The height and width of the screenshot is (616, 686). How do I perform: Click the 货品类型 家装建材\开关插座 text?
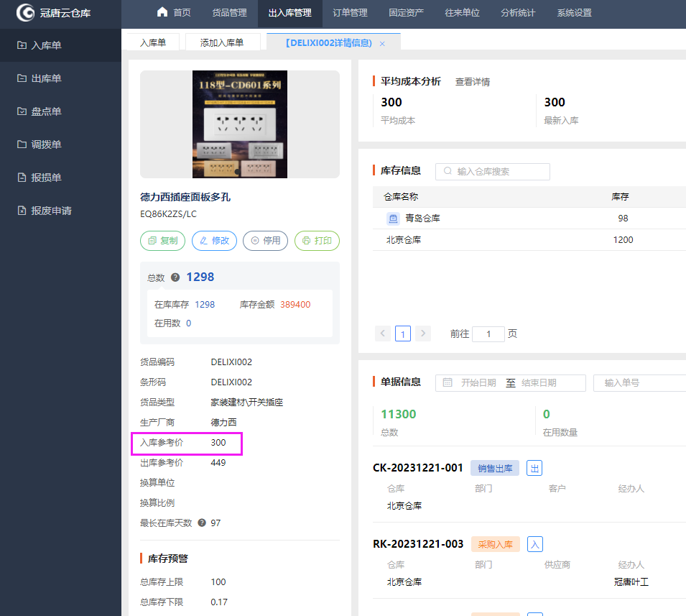(x=247, y=403)
